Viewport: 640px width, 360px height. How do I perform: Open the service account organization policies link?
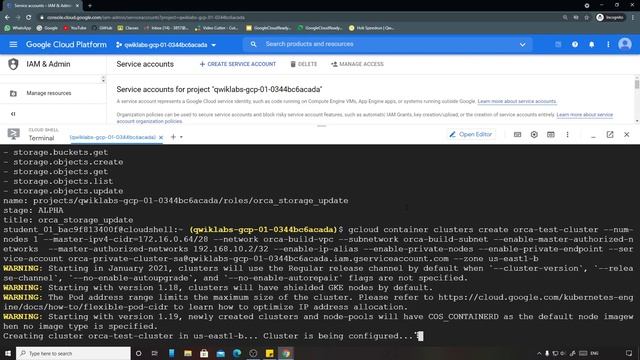click(x=364, y=118)
